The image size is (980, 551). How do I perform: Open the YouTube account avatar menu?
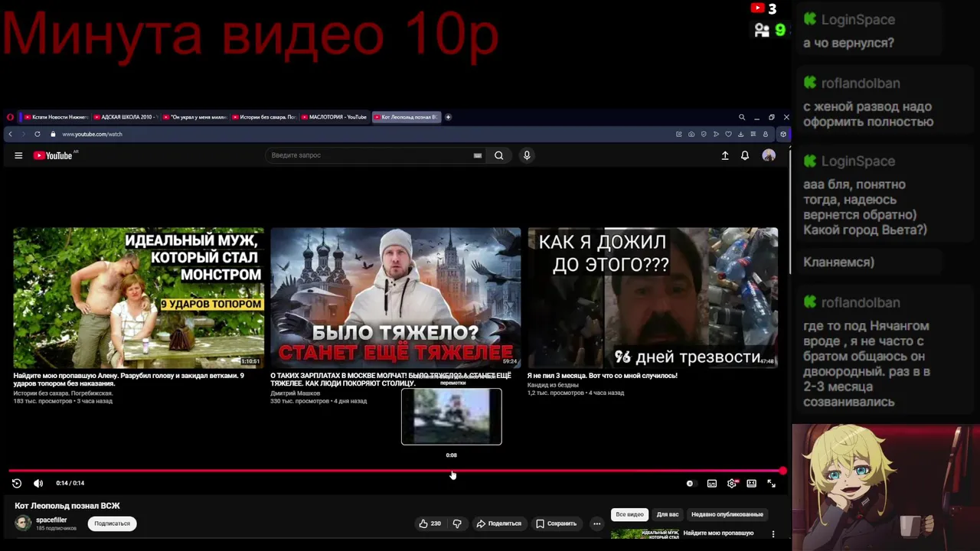pyautogui.click(x=769, y=155)
